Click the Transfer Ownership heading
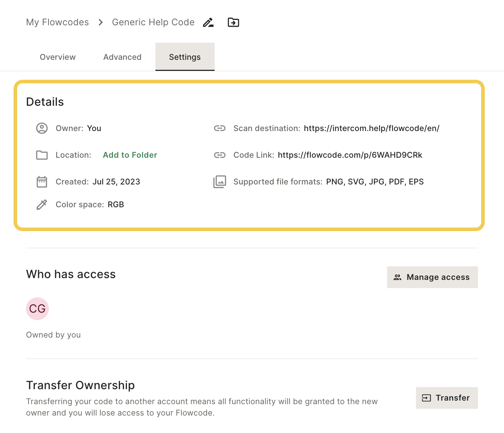Screen dimensions: 504x433 81,385
